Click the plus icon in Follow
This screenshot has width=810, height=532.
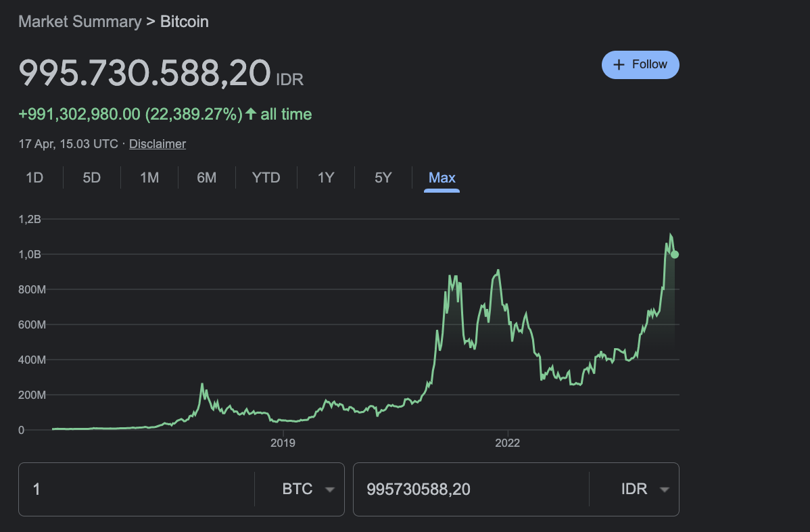click(618, 65)
